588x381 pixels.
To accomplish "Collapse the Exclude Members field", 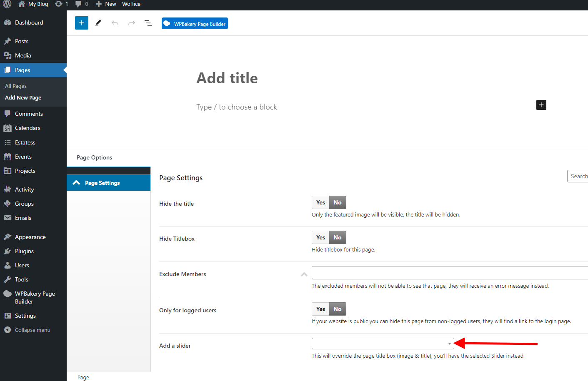I will click(x=304, y=274).
